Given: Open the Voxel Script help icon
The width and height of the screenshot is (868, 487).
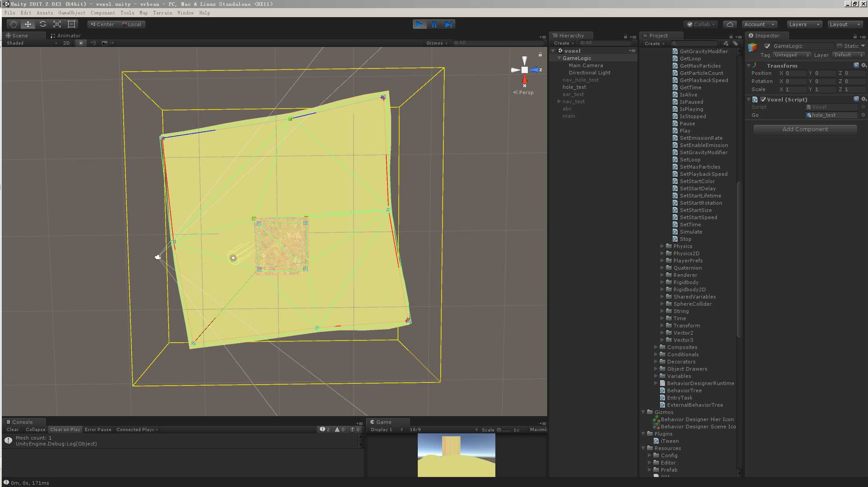Looking at the screenshot, I should click(x=856, y=99).
